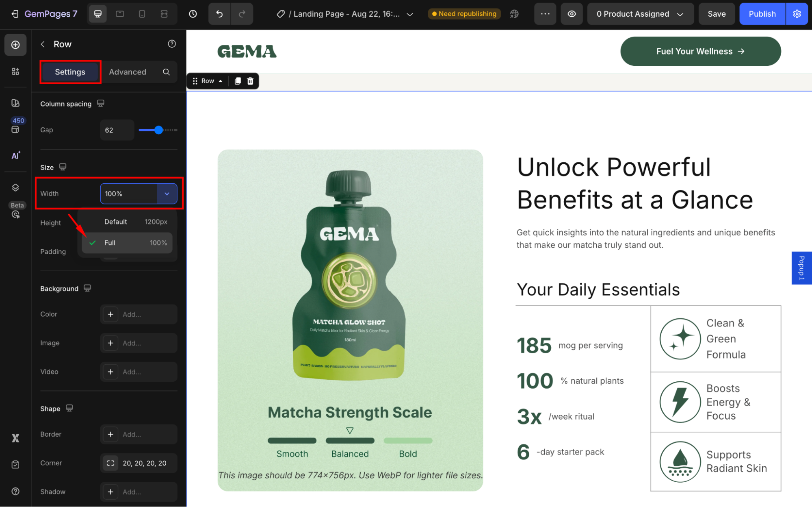Switch to the Advanced tab

click(127, 72)
